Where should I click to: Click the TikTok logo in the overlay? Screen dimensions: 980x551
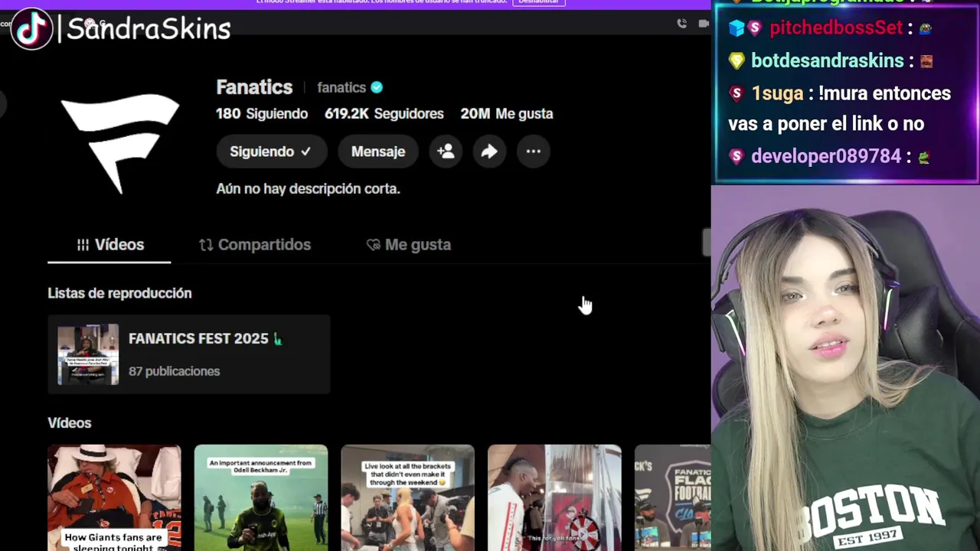(31, 29)
